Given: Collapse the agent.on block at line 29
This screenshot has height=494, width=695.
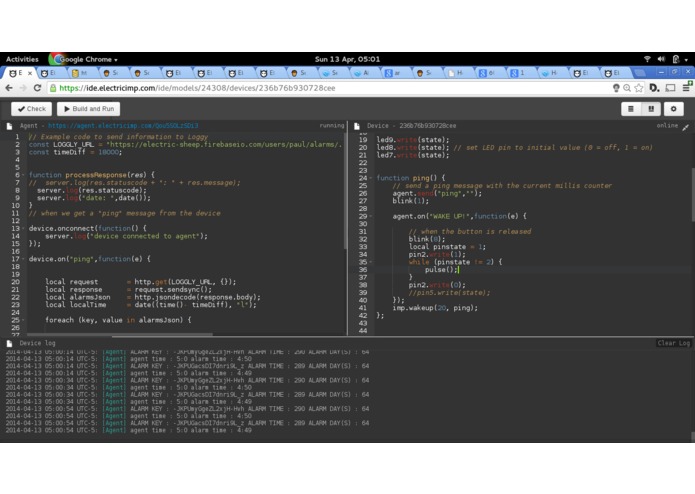Looking at the screenshot, I should pyautogui.click(x=371, y=217).
